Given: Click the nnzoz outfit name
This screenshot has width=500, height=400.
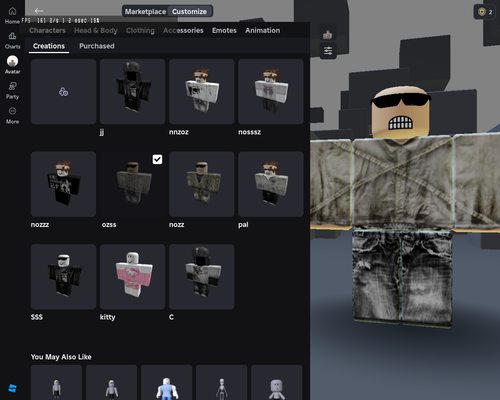Looking at the screenshot, I should 179,132.
